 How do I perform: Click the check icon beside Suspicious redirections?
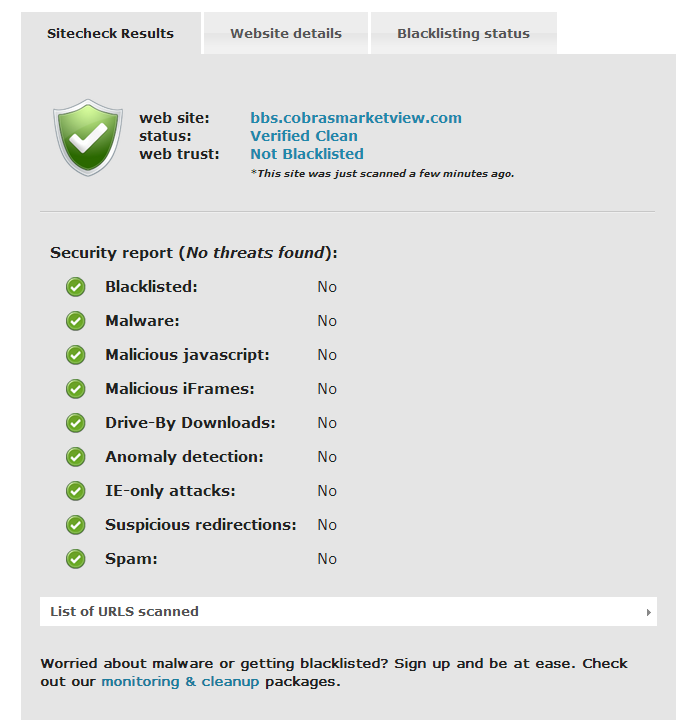[x=76, y=525]
